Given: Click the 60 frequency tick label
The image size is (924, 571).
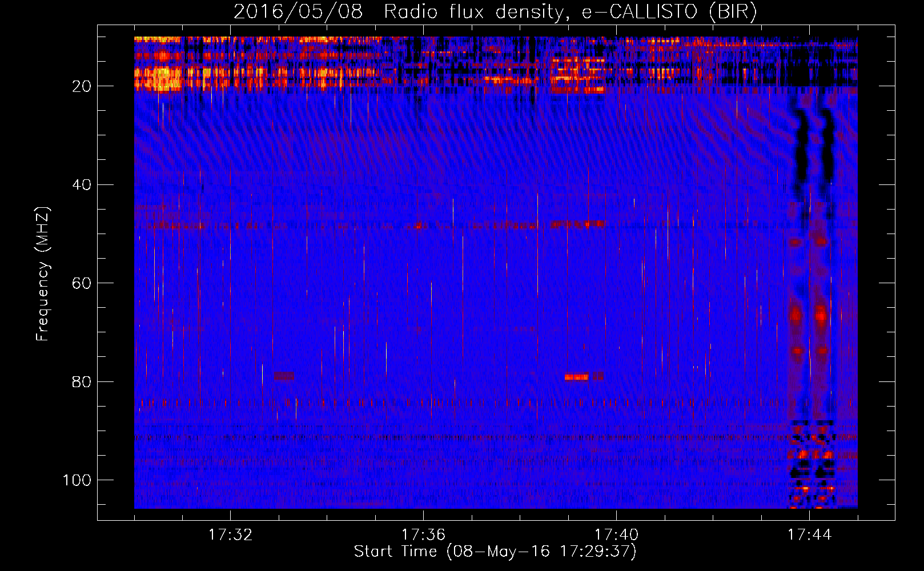Looking at the screenshot, I should (x=82, y=283).
